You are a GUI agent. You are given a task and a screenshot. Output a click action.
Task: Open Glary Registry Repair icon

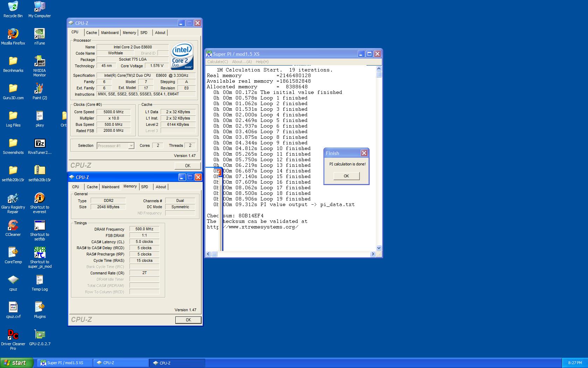coord(13,203)
